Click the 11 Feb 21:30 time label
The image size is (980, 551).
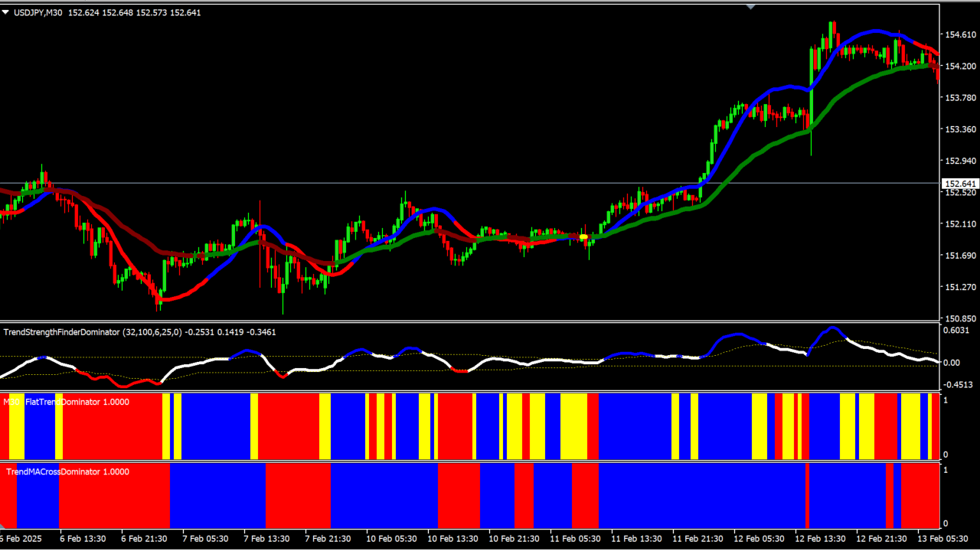click(697, 540)
